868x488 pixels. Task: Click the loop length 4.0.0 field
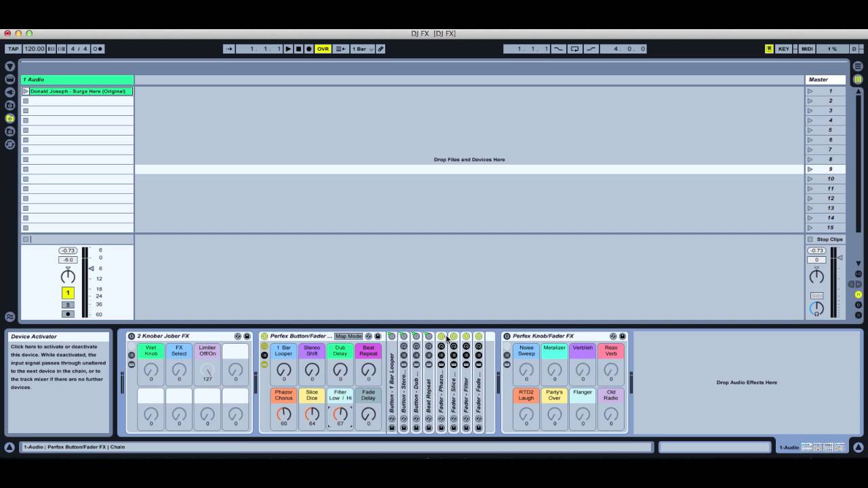click(x=624, y=49)
